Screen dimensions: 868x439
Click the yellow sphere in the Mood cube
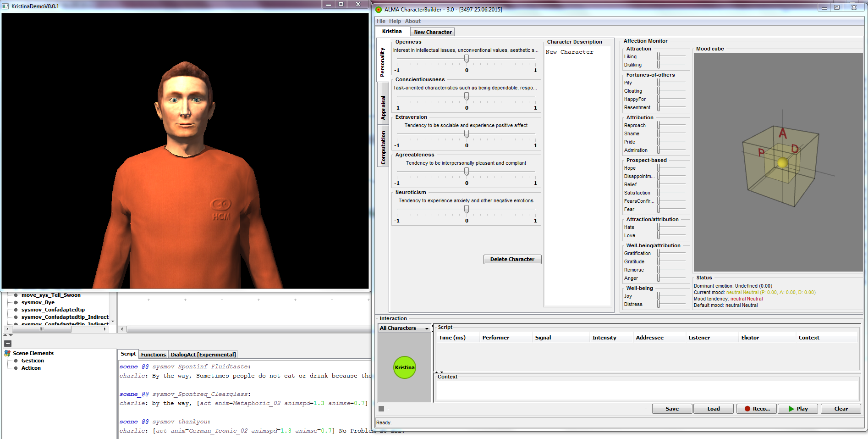click(782, 163)
